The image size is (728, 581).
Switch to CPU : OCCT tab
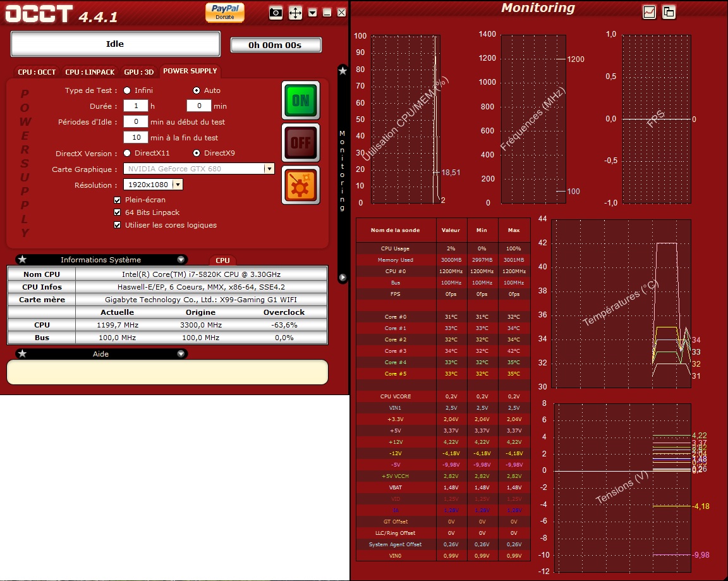(37, 72)
